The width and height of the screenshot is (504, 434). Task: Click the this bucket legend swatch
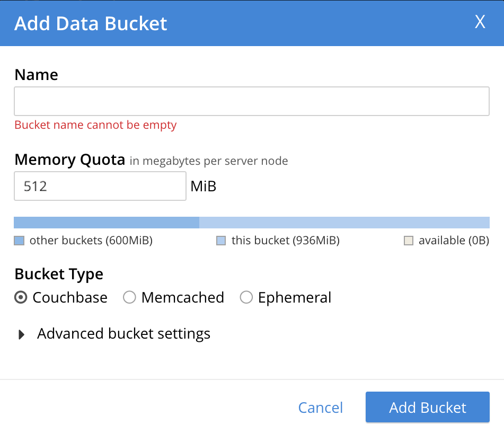click(x=220, y=240)
